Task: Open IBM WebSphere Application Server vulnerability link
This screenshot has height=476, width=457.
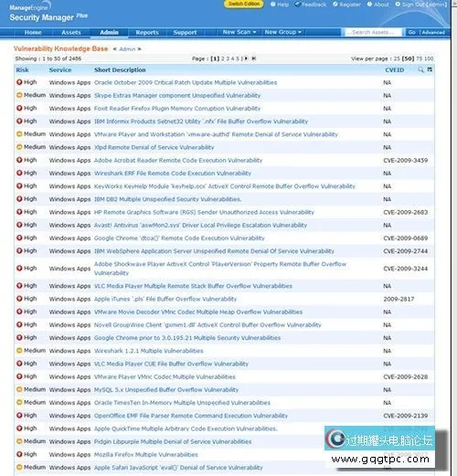Action: 214,251
